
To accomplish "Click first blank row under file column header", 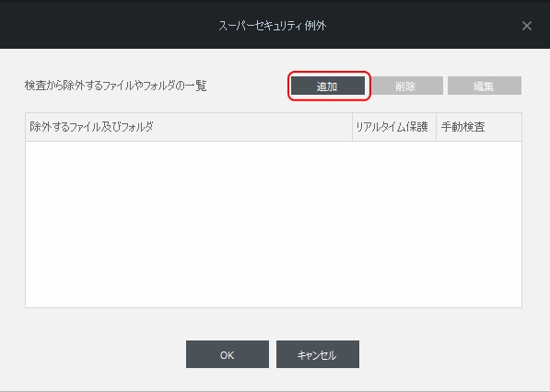I will click(189, 148).
